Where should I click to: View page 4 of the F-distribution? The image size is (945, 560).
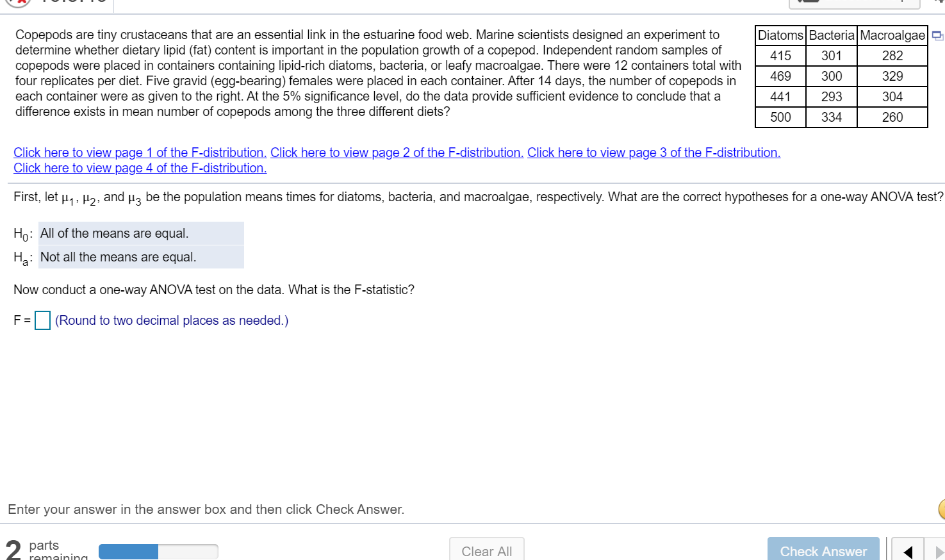pyautogui.click(x=140, y=168)
